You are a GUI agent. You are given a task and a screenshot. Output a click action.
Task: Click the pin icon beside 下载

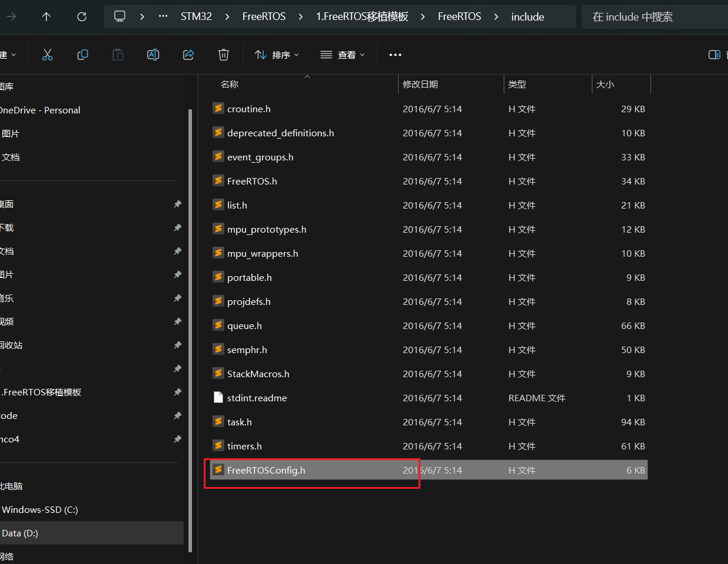[177, 227]
